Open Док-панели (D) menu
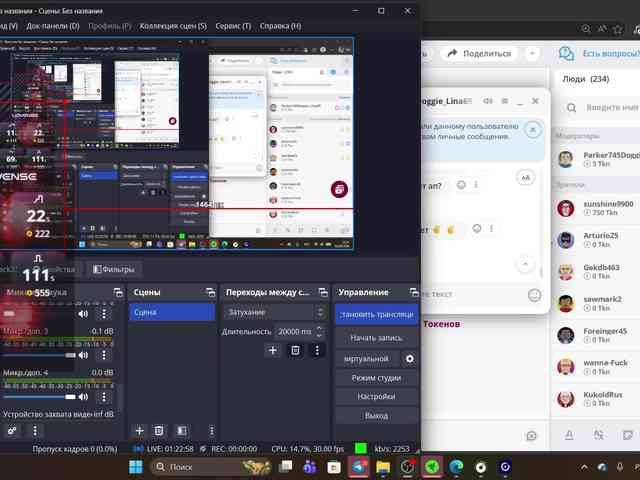This screenshot has height=480, width=640. (53, 26)
